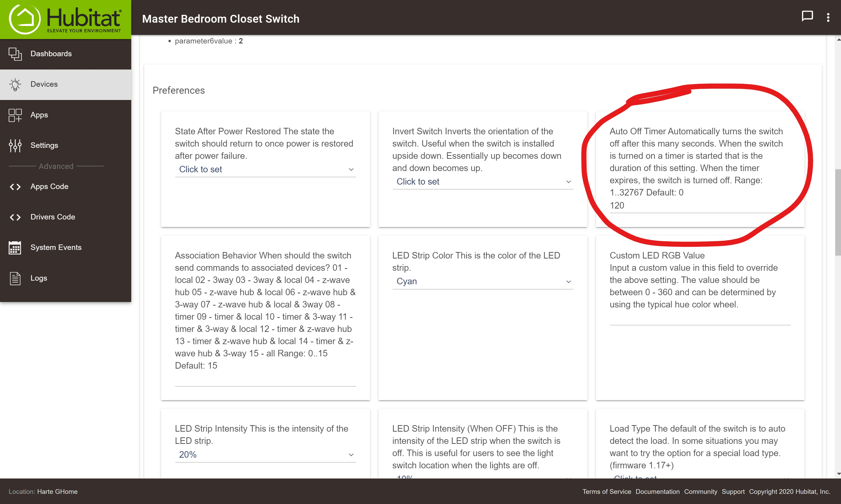
Task: Click the Association Behavior input field
Action: pyautogui.click(x=265, y=380)
